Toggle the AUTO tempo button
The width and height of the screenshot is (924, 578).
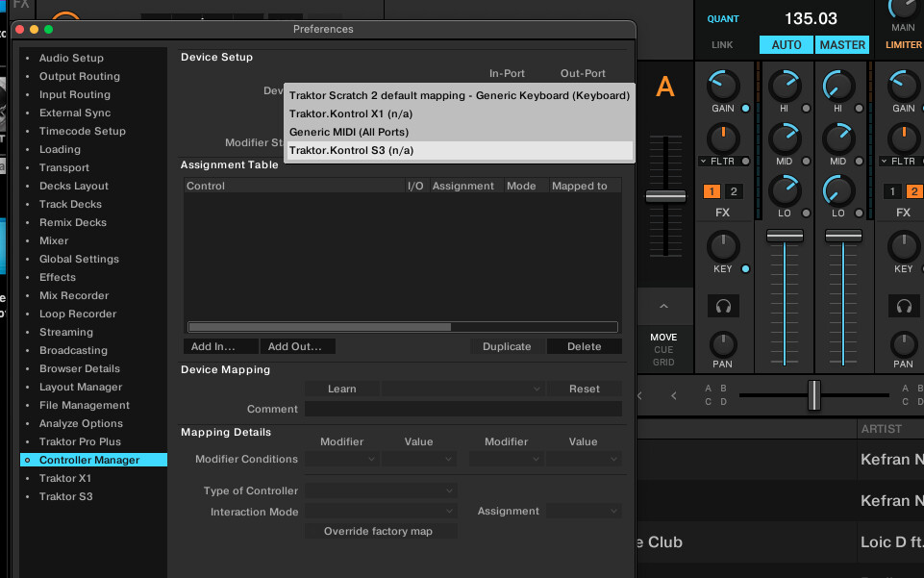787,45
